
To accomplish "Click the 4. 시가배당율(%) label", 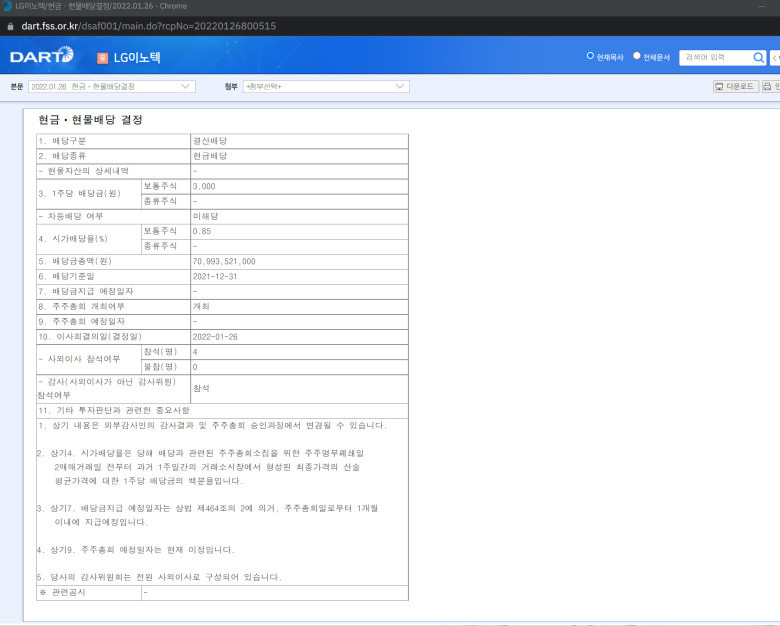I will coord(73,238).
